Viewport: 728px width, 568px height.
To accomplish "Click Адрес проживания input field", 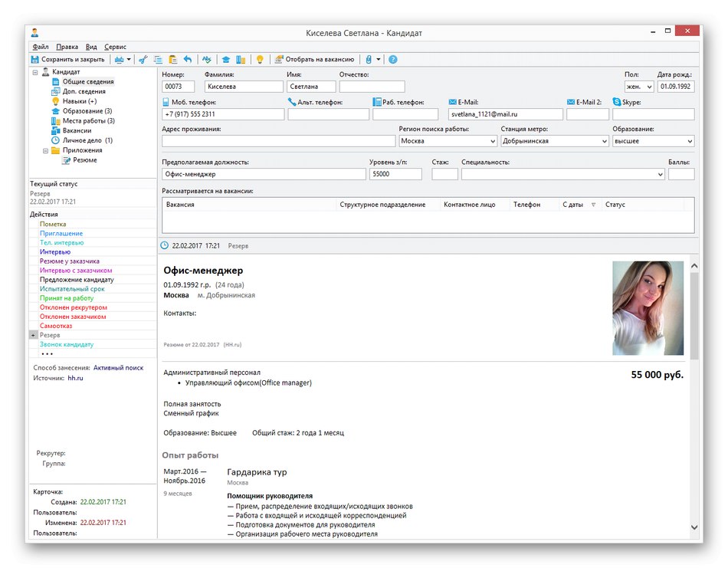I will point(279,141).
